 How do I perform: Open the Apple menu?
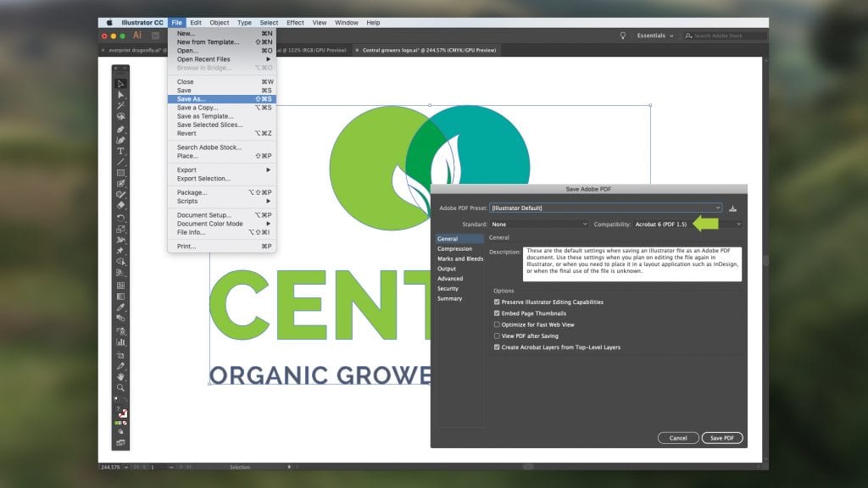[109, 23]
